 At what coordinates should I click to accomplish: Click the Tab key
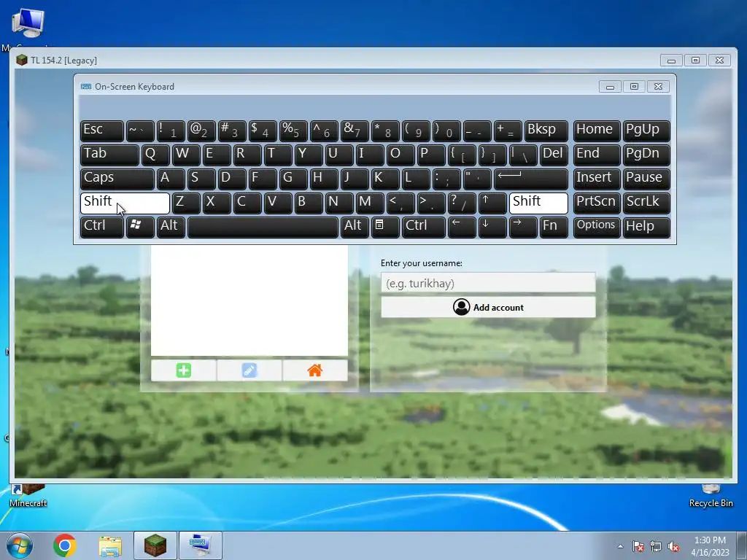pyautogui.click(x=109, y=155)
